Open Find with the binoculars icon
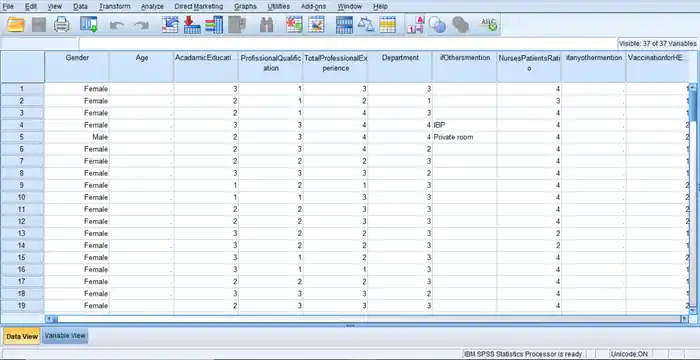The image size is (700, 360). click(267, 25)
